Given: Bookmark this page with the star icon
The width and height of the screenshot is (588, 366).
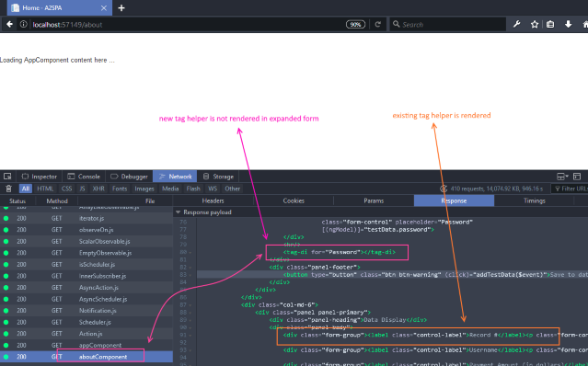Looking at the screenshot, I should click(x=535, y=24).
